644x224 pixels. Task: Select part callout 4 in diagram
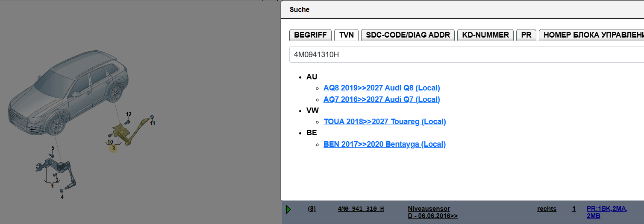point(62,197)
